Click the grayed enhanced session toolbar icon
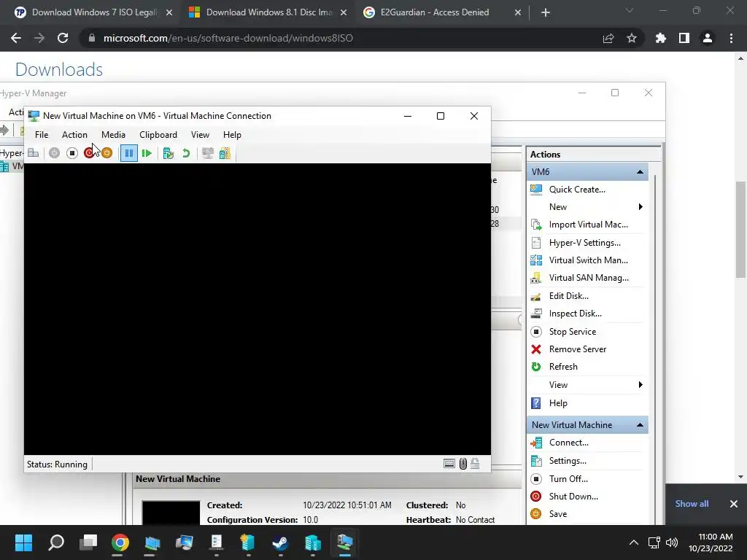This screenshot has width=747, height=560. [x=207, y=153]
